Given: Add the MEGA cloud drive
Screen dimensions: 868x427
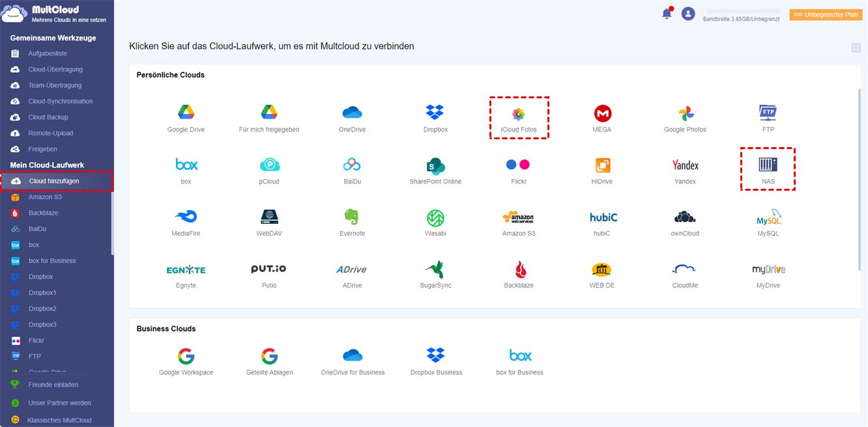Looking at the screenshot, I should pos(602,118).
